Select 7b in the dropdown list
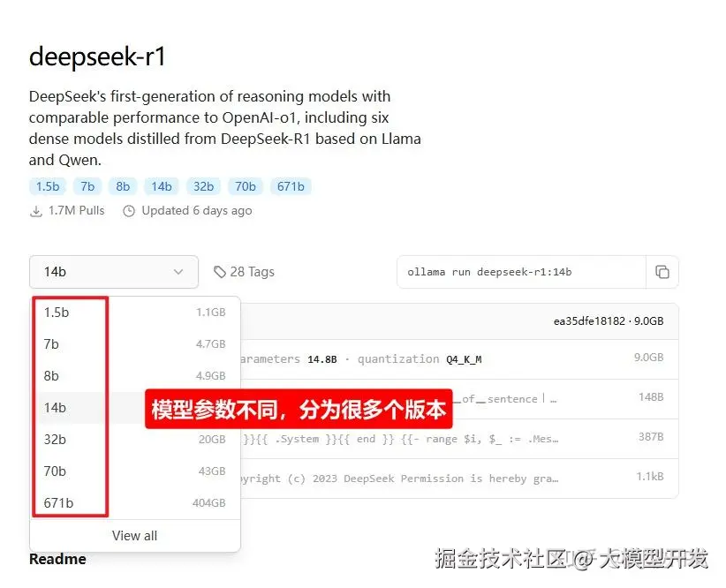Screen dimensions: 726x588 135,344
